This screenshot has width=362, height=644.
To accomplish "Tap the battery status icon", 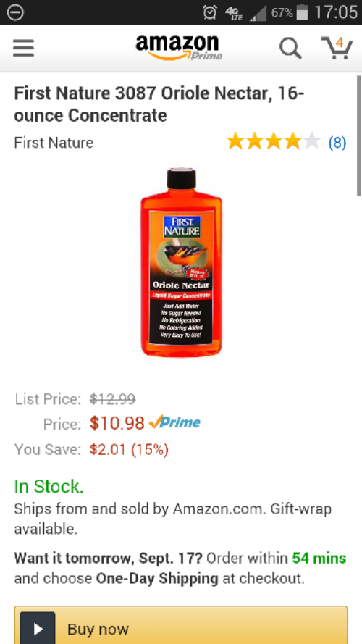I will tap(302, 12).
